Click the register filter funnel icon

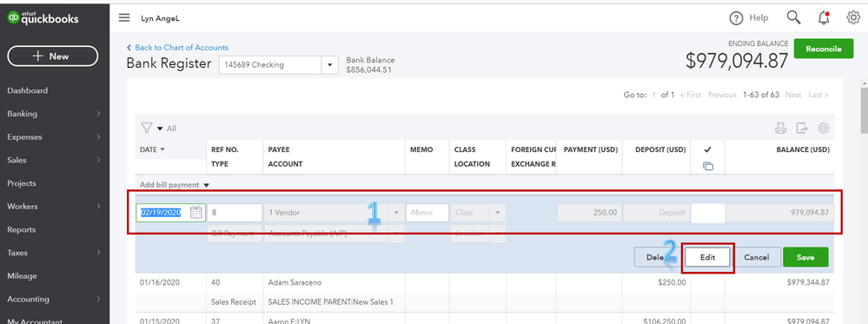pyautogui.click(x=146, y=128)
